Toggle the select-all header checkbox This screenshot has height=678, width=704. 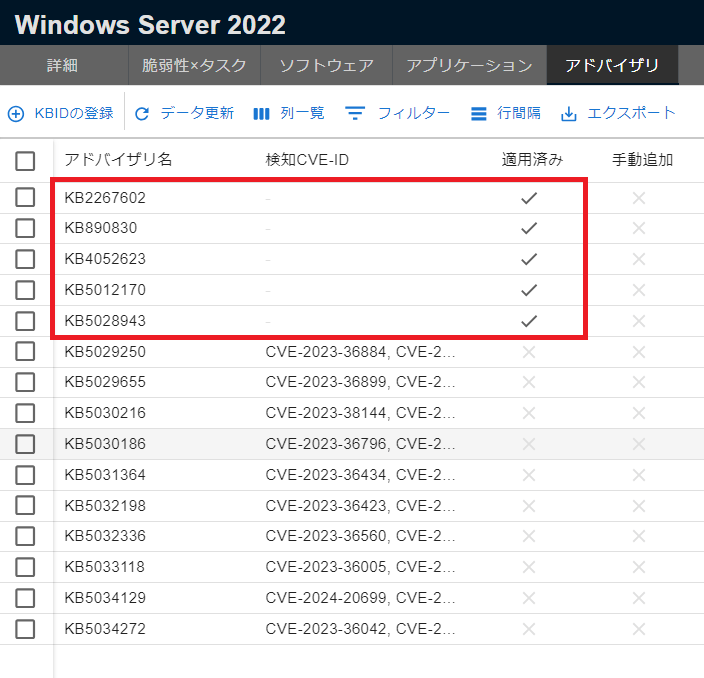tap(25, 161)
